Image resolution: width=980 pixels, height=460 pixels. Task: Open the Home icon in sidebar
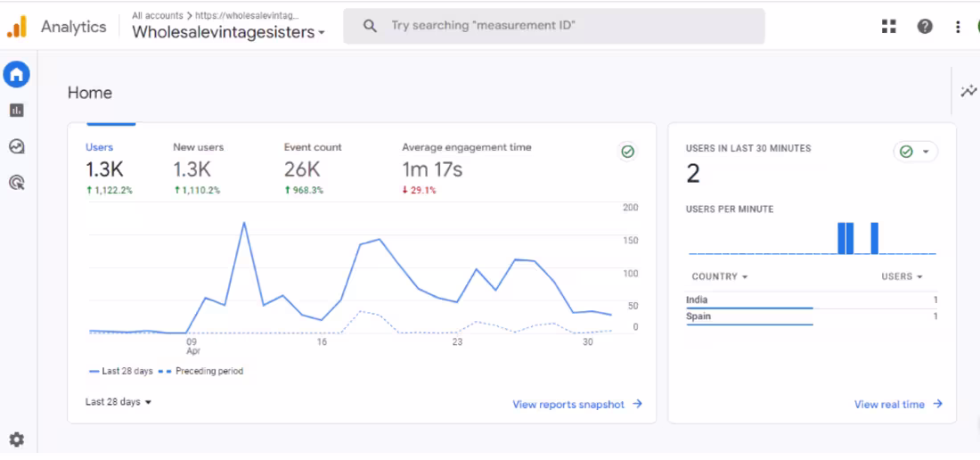[17, 74]
